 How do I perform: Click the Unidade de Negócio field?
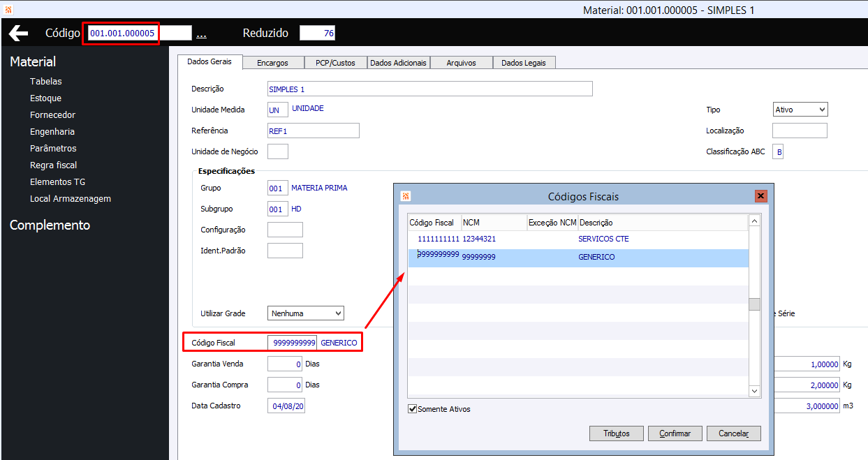(278, 151)
